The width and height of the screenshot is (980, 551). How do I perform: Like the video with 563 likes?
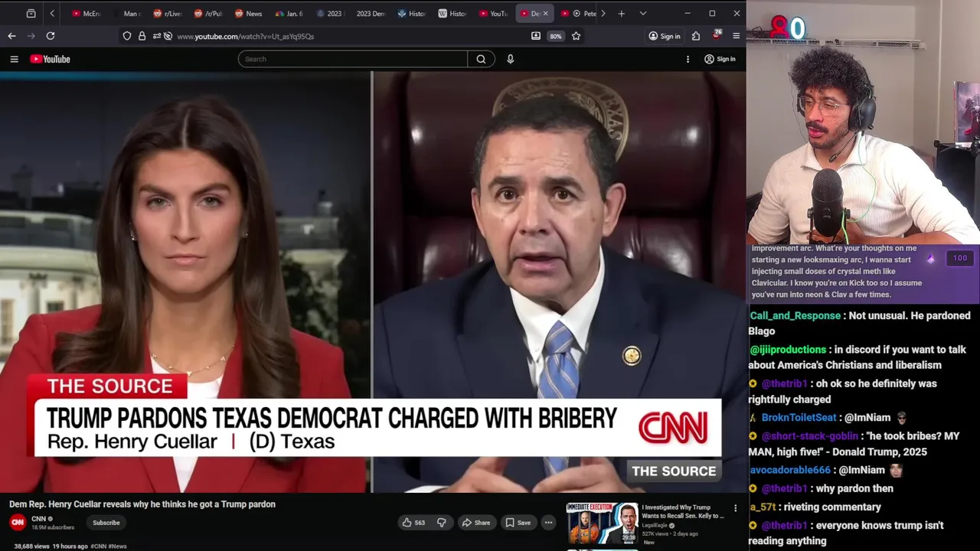point(413,523)
